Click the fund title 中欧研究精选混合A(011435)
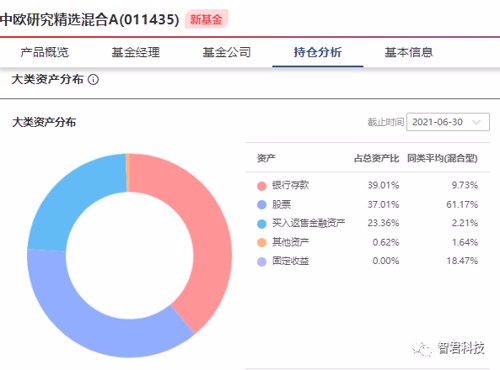500x370 pixels. [x=89, y=19]
